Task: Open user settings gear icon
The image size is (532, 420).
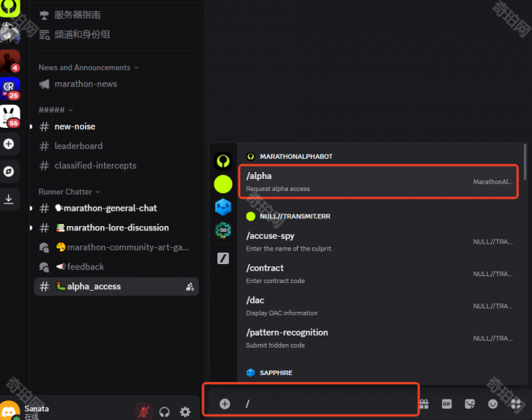Action: (x=185, y=412)
